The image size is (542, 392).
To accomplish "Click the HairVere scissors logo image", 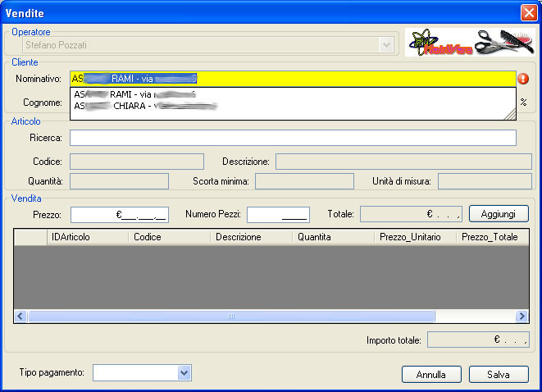I will 470,42.
